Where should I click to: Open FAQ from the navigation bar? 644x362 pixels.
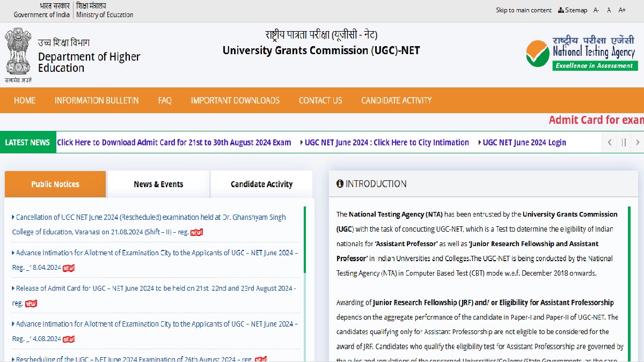[x=165, y=100]
